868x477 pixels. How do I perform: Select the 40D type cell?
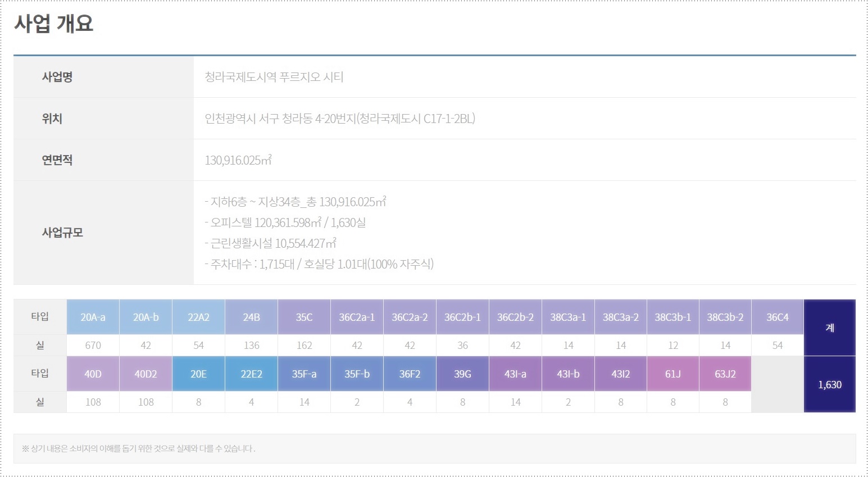[x=93, y=374]
